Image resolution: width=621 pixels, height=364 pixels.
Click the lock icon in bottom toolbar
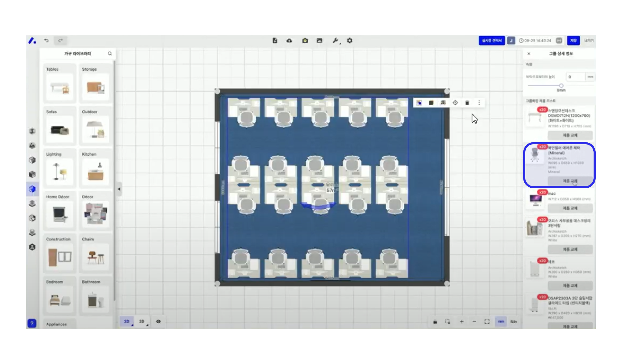(435, 322)
